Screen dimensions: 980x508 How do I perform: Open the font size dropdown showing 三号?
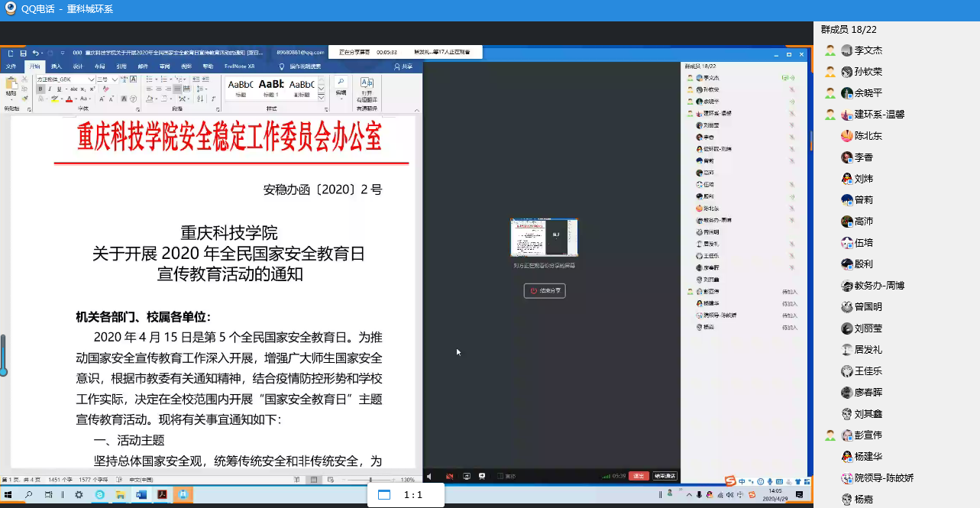point(107,79)
